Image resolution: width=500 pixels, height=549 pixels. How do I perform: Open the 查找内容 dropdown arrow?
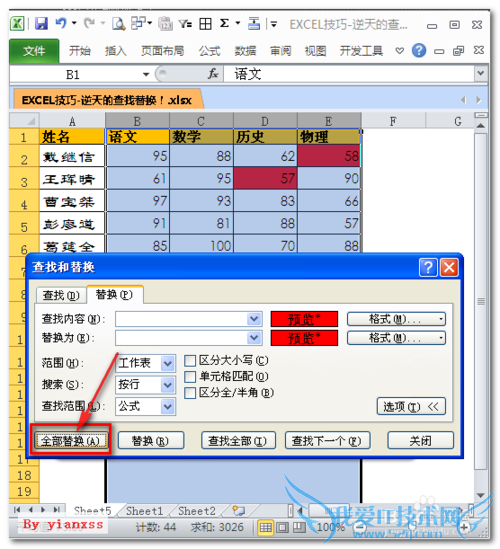(254, 319)
